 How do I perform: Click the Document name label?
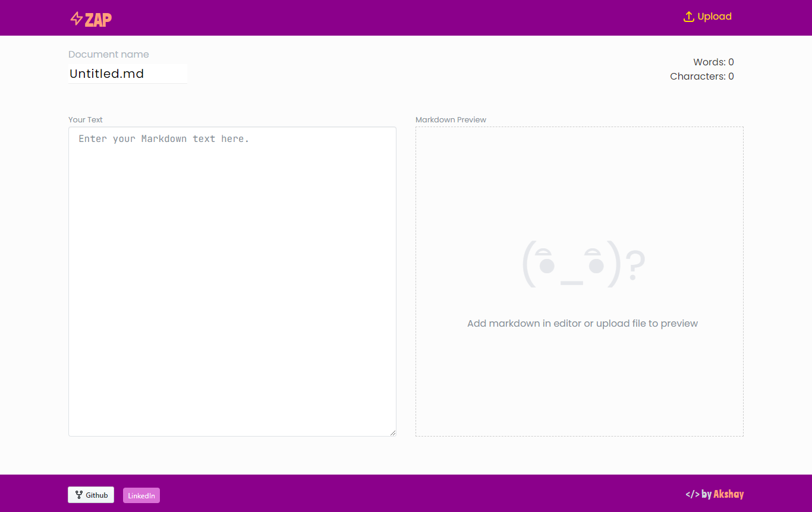[x=109, y=54]
